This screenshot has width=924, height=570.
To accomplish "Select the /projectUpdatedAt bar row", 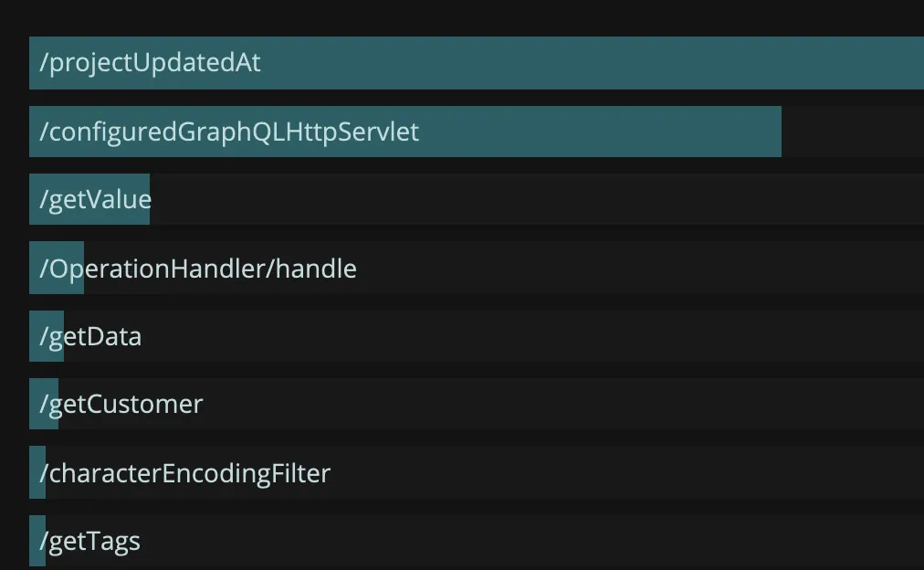I will pyautogui.click(x=476, y=62).
